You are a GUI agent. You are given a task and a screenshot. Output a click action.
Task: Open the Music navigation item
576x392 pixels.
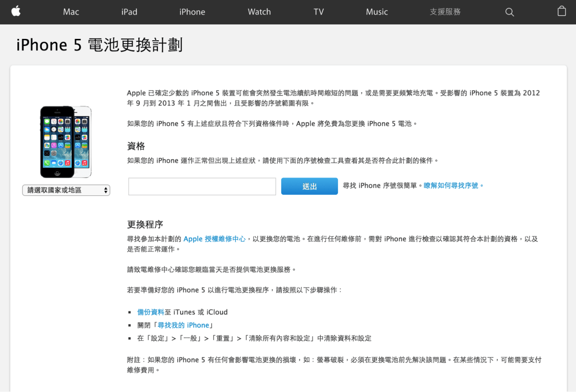click(x=377, y=12)
